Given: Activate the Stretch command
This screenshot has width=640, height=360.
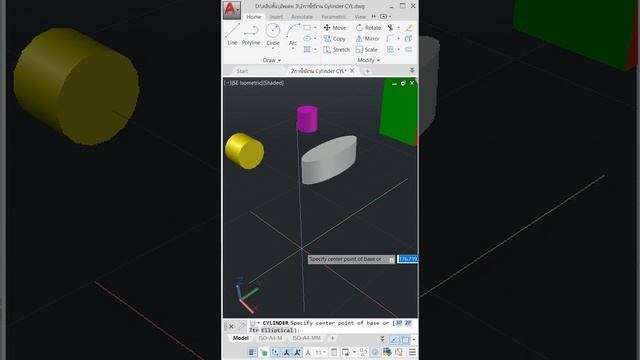Looking at the screenshot, I should (x=337, y=49).
